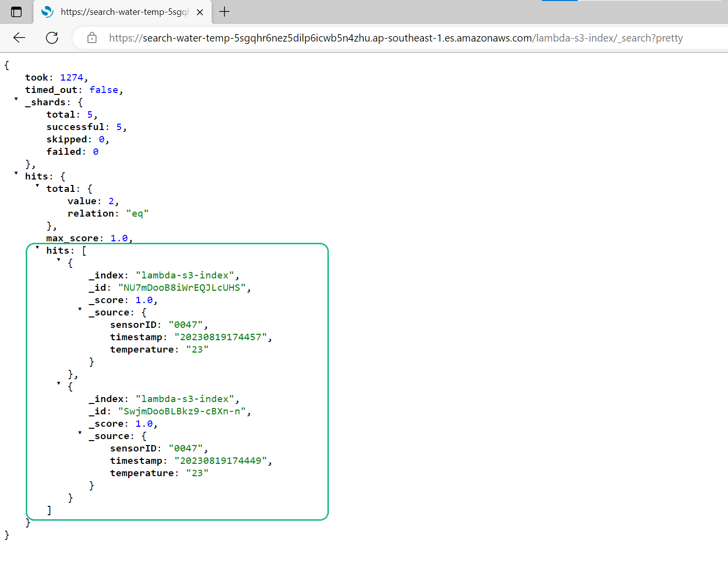Image resolution: width=728 pixels, height=584 pixels.
Task: Click the _id "NU7mDooB8iWrEQJLcUHS"
Action: point(182,288)
